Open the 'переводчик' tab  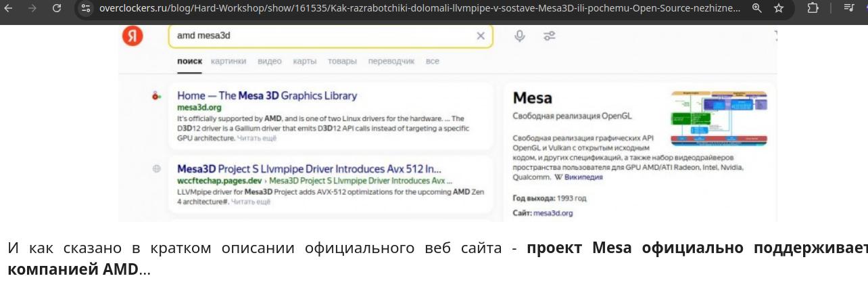point(391,61)
